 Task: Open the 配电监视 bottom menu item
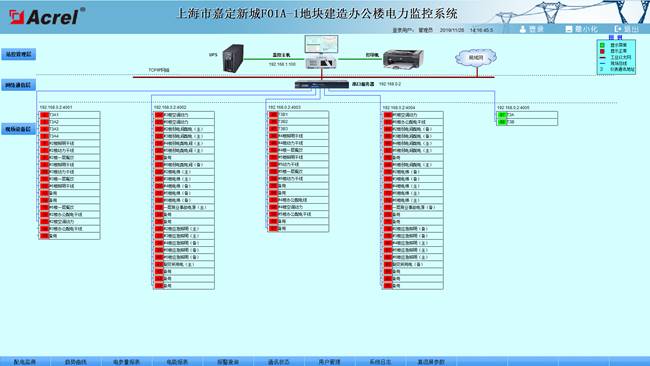pos(25,362)
